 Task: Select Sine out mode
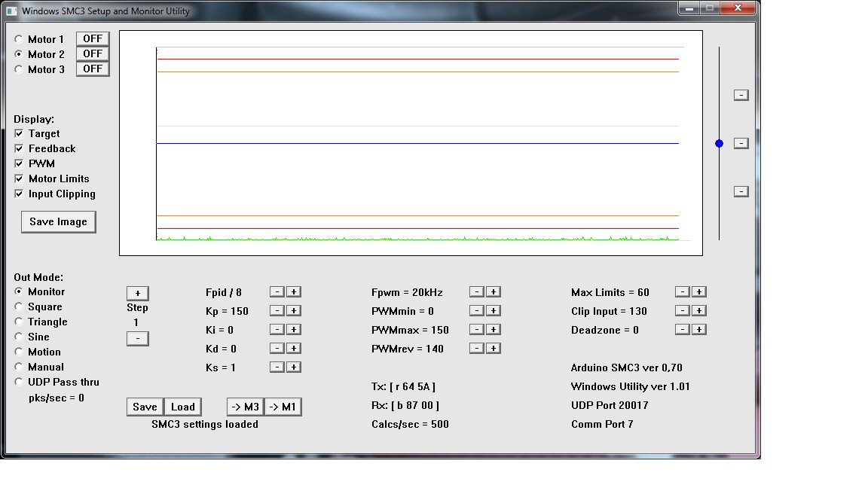click(x=19, y=337)
